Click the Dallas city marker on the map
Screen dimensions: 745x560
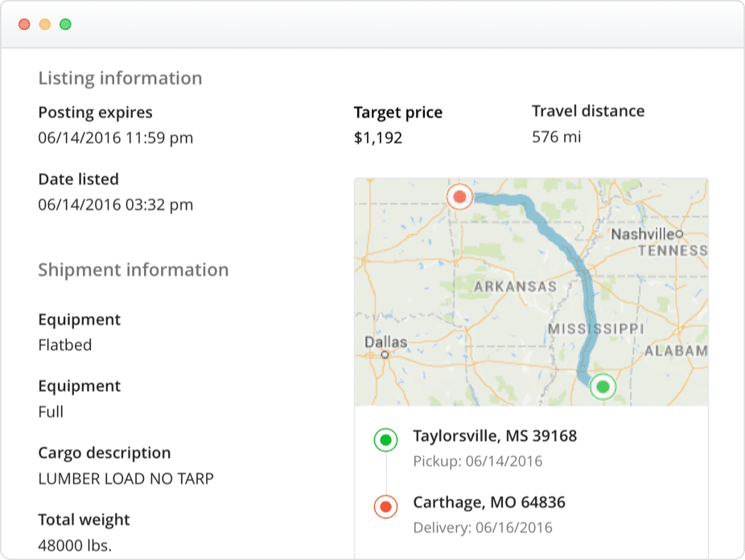[385, 354]
